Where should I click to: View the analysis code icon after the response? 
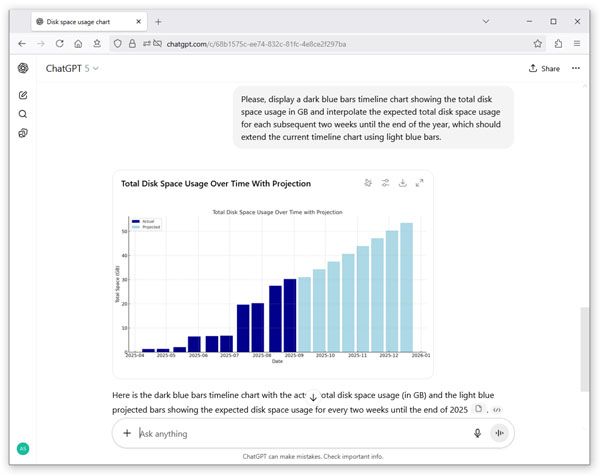(x=497, y=410)
